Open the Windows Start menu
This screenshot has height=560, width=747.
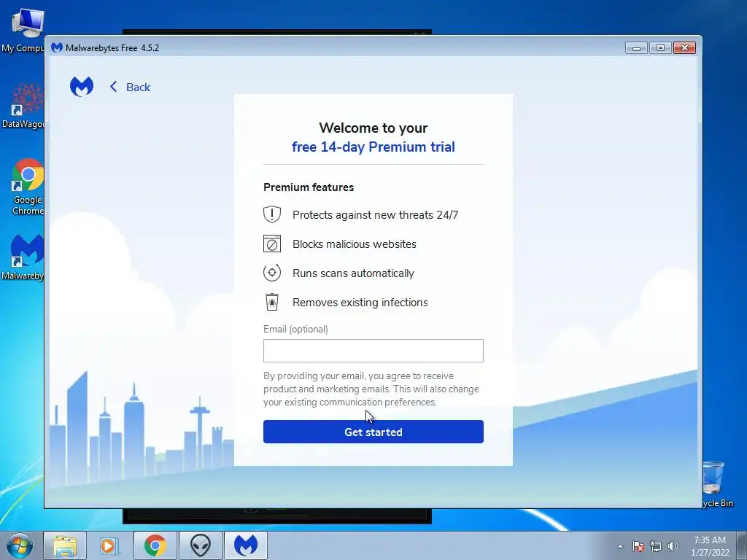(x=19, y=545)
